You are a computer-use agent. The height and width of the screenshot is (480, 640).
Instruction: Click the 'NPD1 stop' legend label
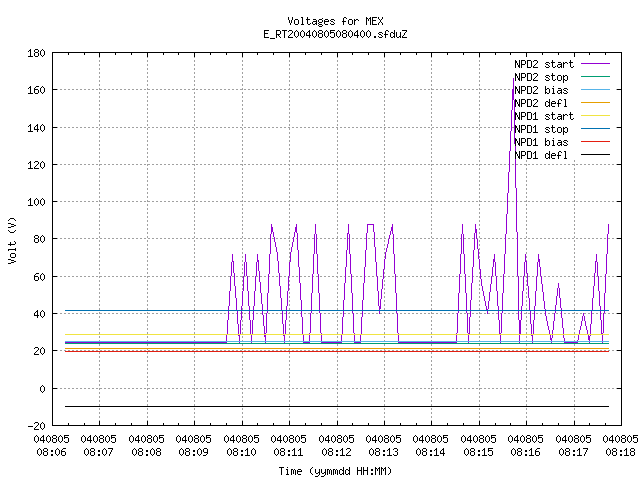[541, 129]
